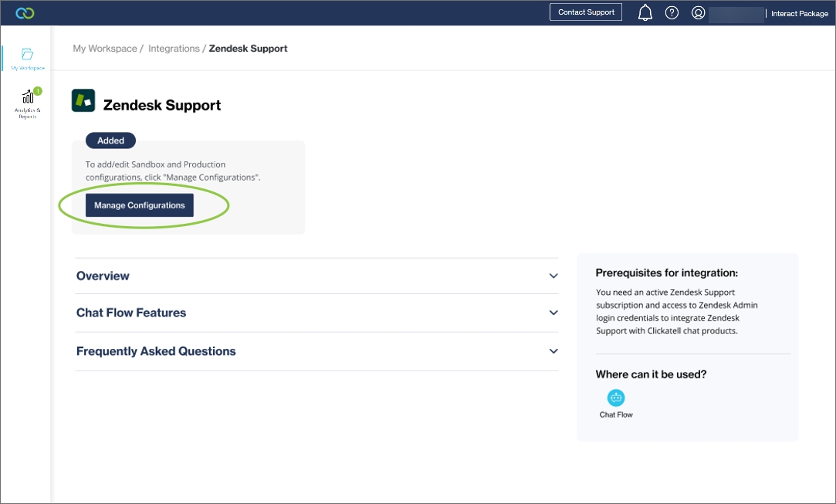
Task: Expand the Chat Flow Features section
Action: coord(316,313)
